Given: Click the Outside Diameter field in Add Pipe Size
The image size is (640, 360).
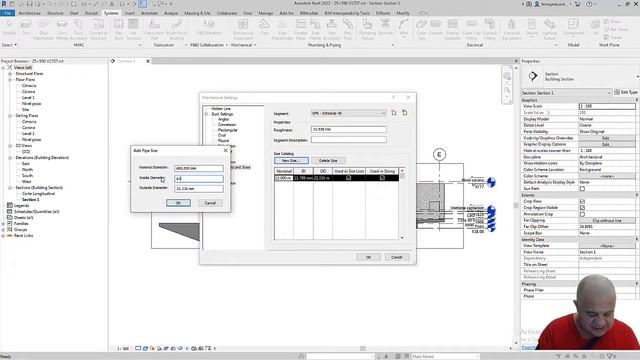Looking at the screenshot, I should click(199, 189).
